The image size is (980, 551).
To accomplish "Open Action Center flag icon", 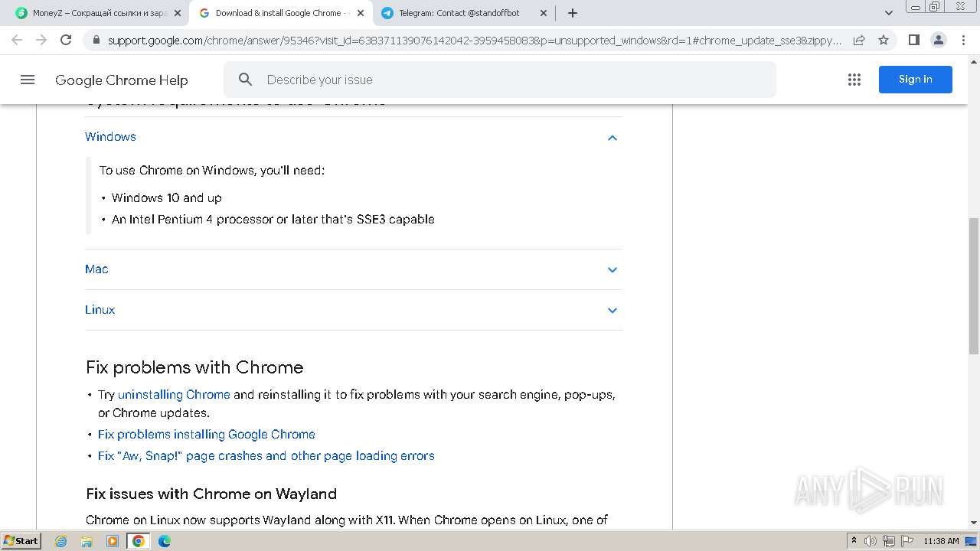I will click(906, 541).
